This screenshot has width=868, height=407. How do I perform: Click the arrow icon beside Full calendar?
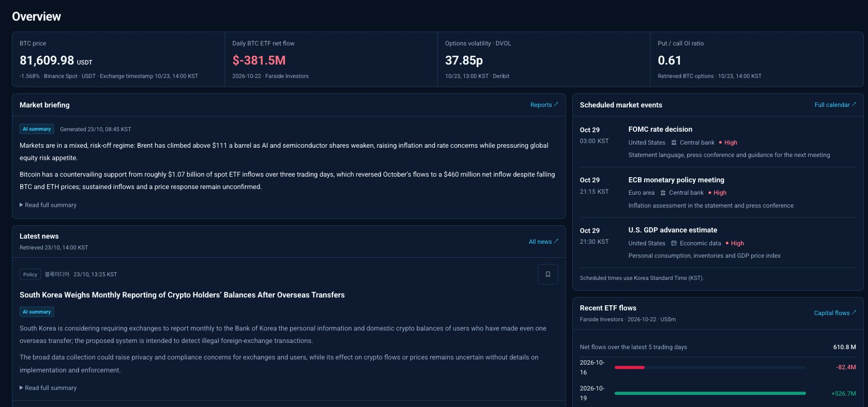(x=854, y=104)
